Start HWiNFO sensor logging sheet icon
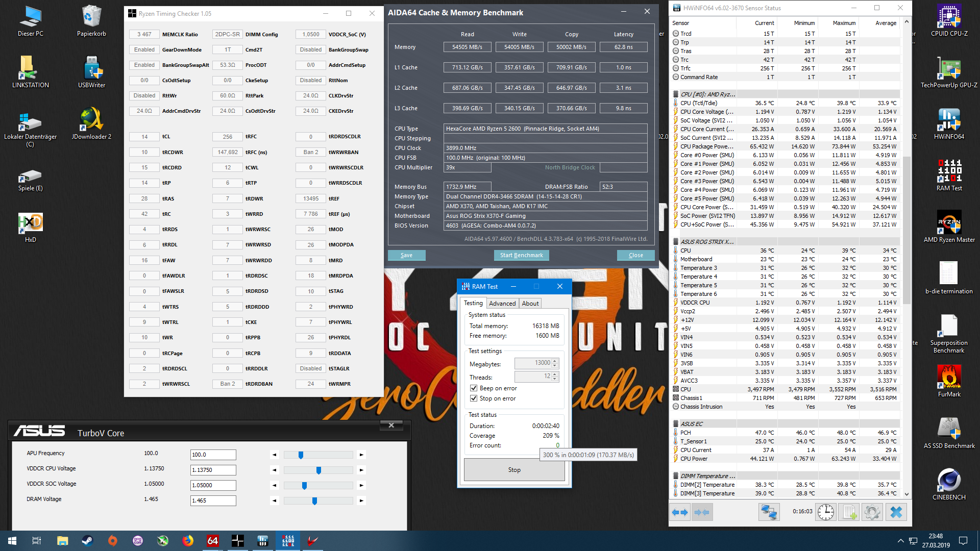The width and height of the screenshot is (980, 551). point(849,512)
